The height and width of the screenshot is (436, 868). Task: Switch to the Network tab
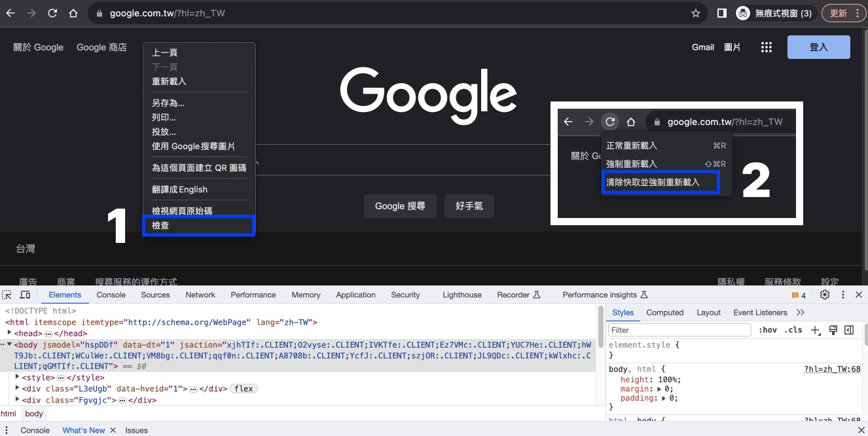(200, 295)
